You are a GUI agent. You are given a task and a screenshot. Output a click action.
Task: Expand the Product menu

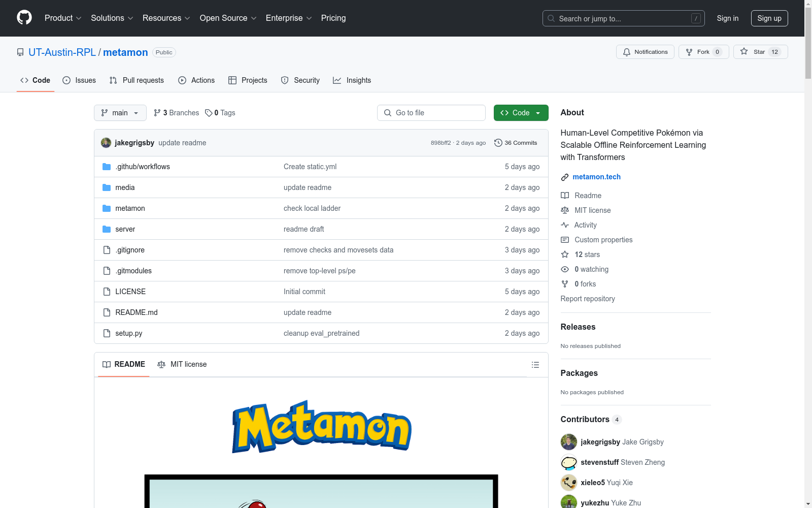coord(63,18)
